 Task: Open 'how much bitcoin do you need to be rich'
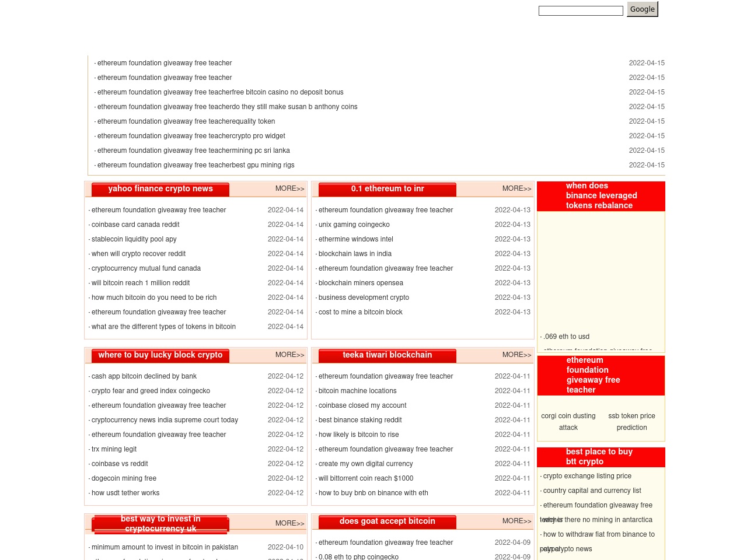154,297
